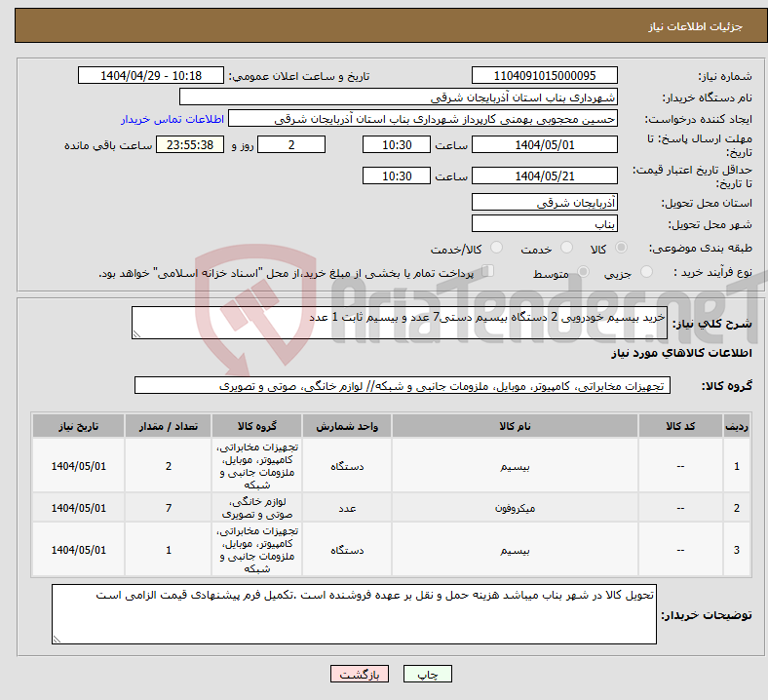
Task: Click the جزئیات اطلاعات نیاز page header
Action: click(x=695, y=26)
